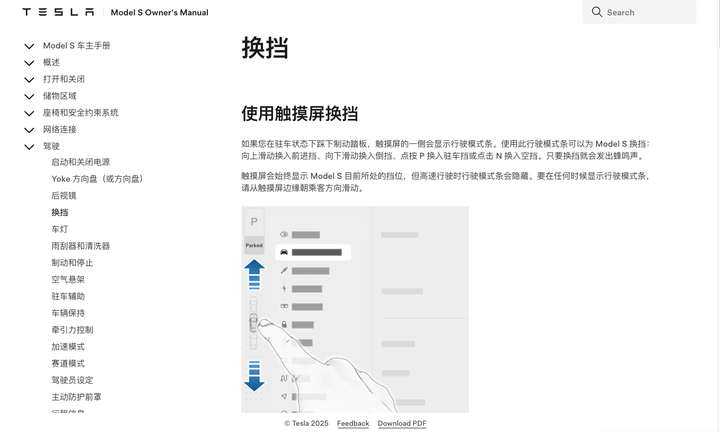
Task: Open the 网络连接 sidebar entry
Action: [60, 129]
